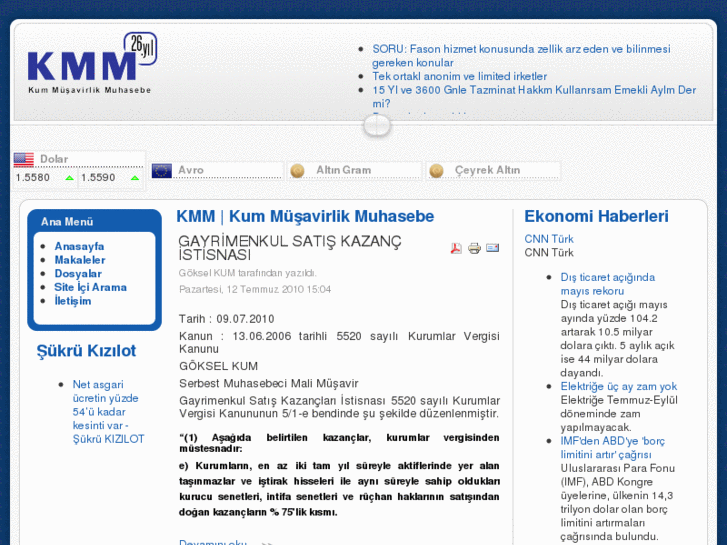
Task: Click the Şükrü Kızılot heading
Action: tap(86, 351)
